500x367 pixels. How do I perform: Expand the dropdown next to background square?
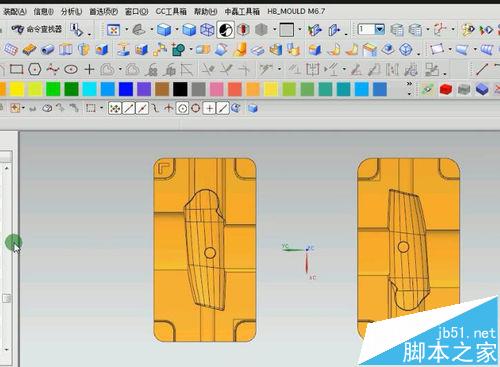point(299,30)
